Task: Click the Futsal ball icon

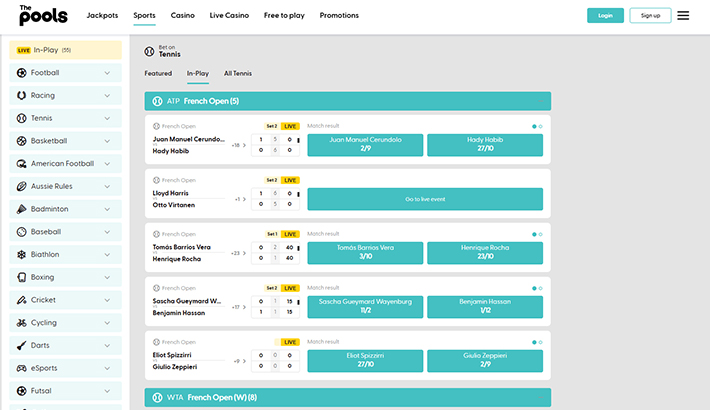Action: [x=21, y=391]
